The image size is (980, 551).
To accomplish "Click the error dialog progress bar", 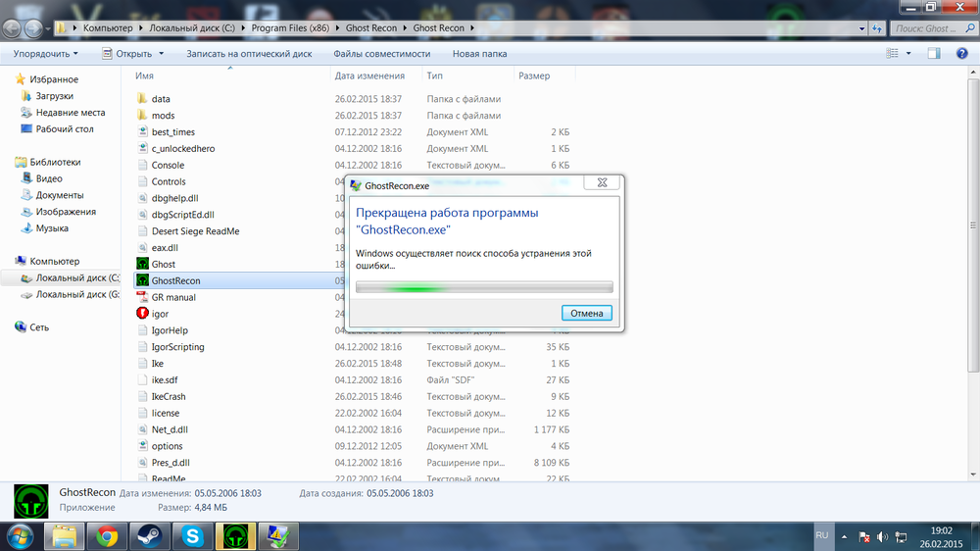I will (483, 287).
